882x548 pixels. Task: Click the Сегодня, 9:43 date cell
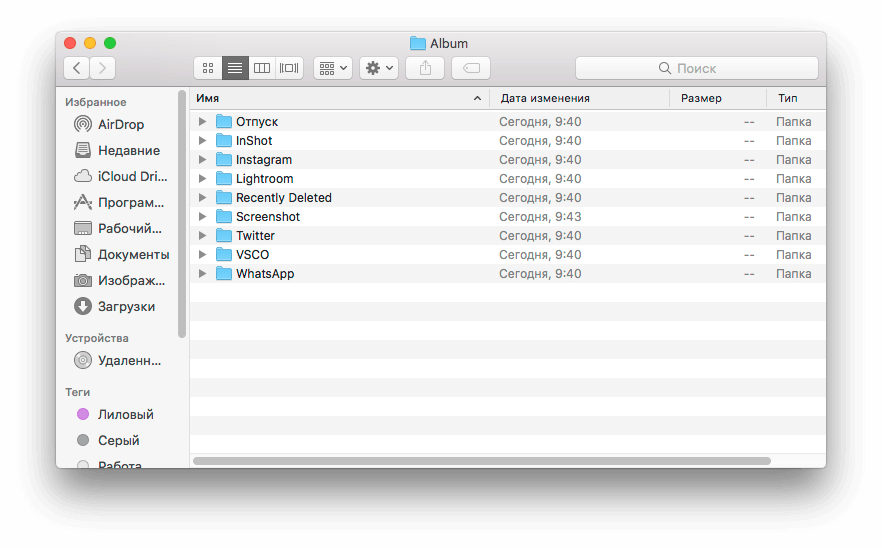coord(540,217)
